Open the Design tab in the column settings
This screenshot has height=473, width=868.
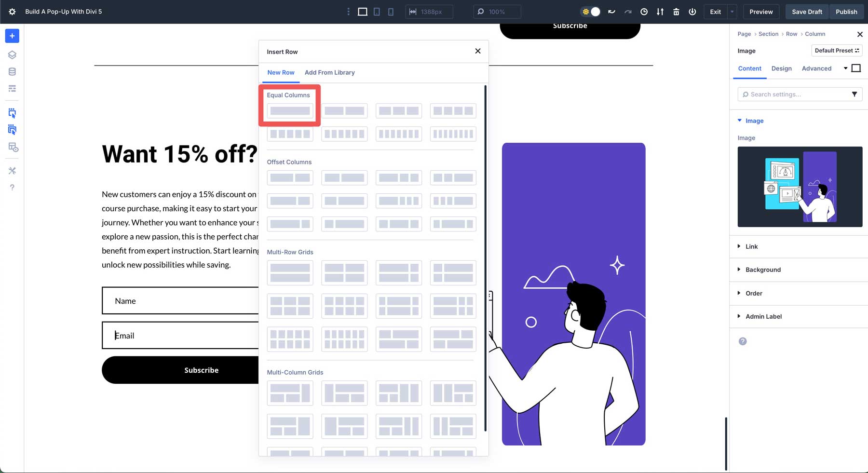[x=781, y=68]
